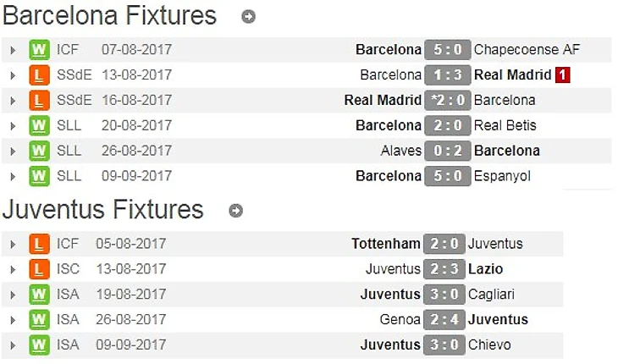Screen dimensions: 618x364
Task: Click the green W badge for Juventus vs Cagliari
Action: pos(39,294)
